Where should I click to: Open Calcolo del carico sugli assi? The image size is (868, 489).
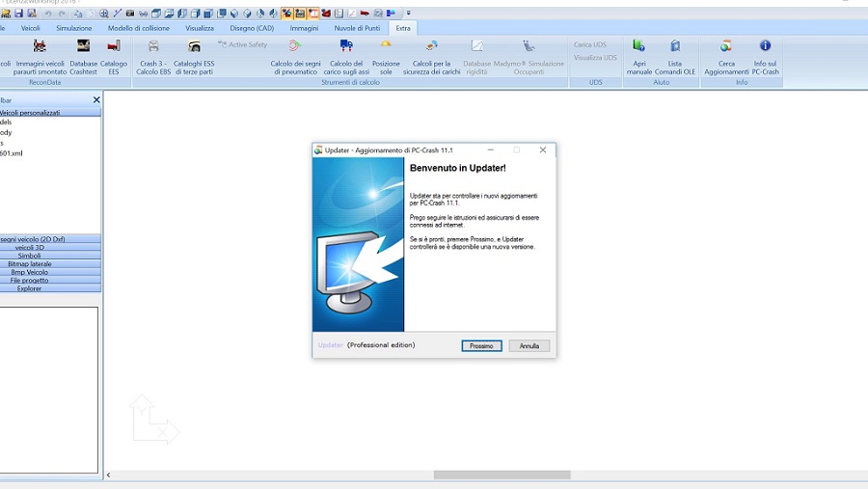346,57
